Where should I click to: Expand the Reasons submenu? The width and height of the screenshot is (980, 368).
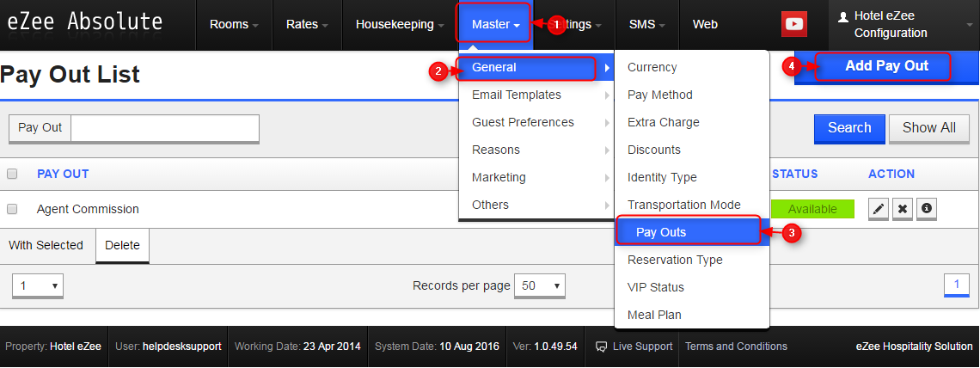[536, 150]
